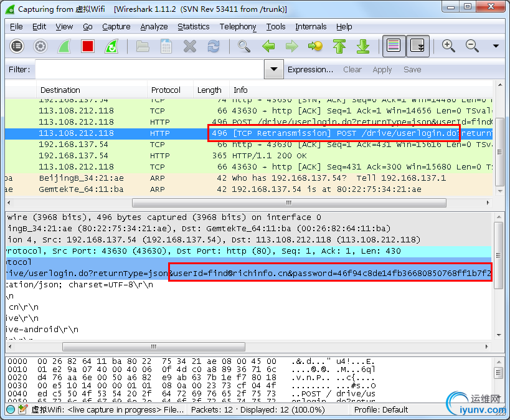Restart the running live capture
Viewport: 510px width, 420px height.
pos(111,46)
